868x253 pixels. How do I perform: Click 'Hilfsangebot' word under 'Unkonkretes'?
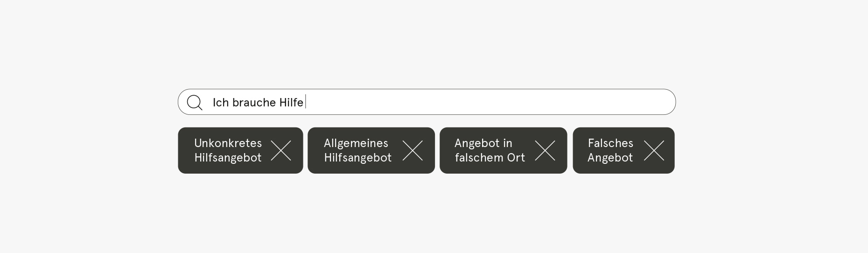coord(228,158)
